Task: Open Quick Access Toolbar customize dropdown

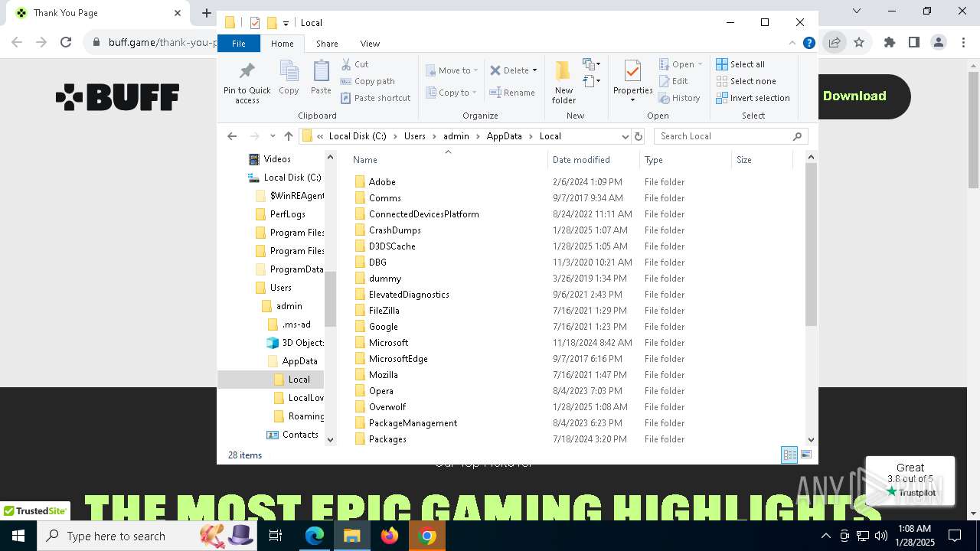Action: point(286,23)
